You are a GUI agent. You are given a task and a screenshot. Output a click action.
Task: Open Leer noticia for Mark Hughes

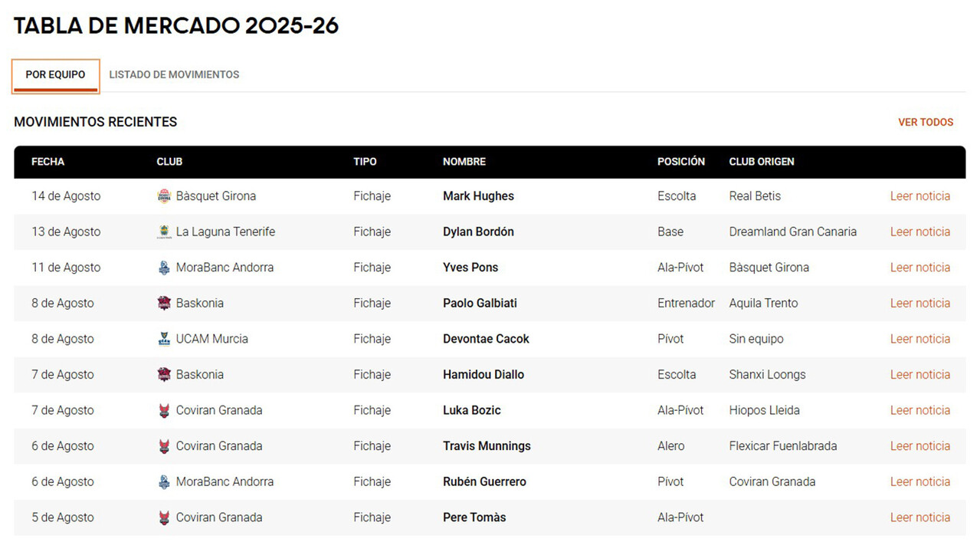[x=920, y=196]
